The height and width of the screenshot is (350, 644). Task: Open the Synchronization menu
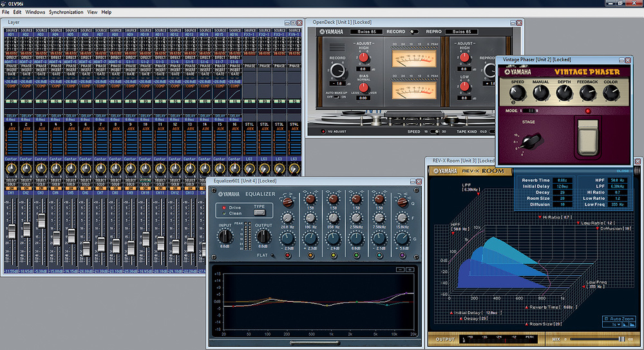tap(66, 12)
